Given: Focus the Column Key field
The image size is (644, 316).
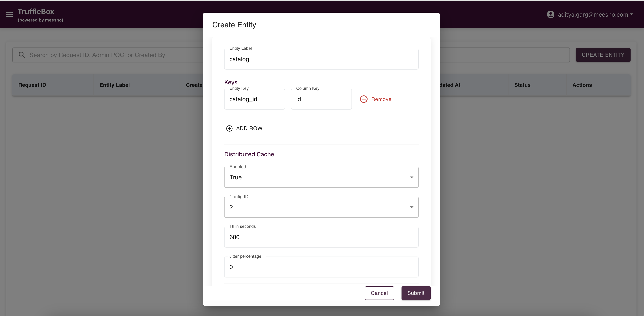Looking at the screenshot, I should click(321, 99).
